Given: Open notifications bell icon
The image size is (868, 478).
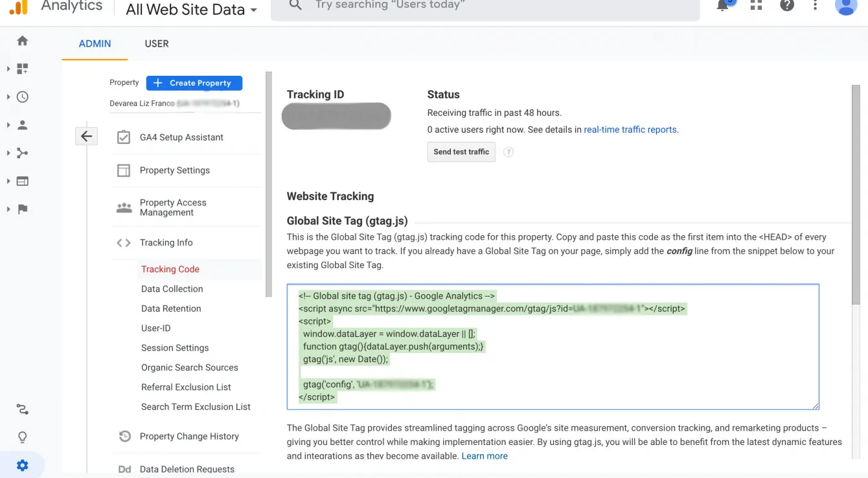Looking at the screenshot, I should (723, 5).
